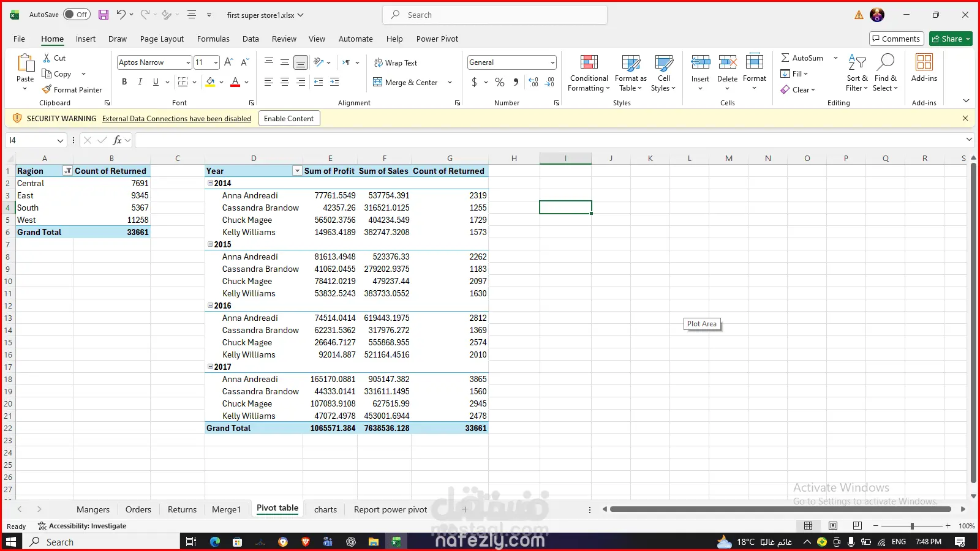The width and height of the screenshot is (980, 551).
Task: Expand the Number Format dropdown
Action: pyautogui.click(x=552, y=62)
